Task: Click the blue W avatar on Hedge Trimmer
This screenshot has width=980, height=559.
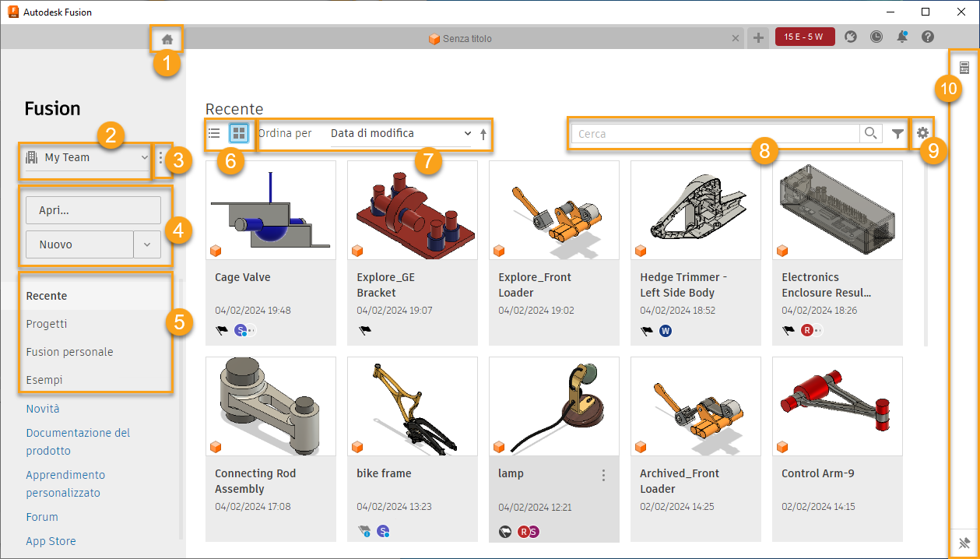Action: pyautogui.click(x=666, y=331)
